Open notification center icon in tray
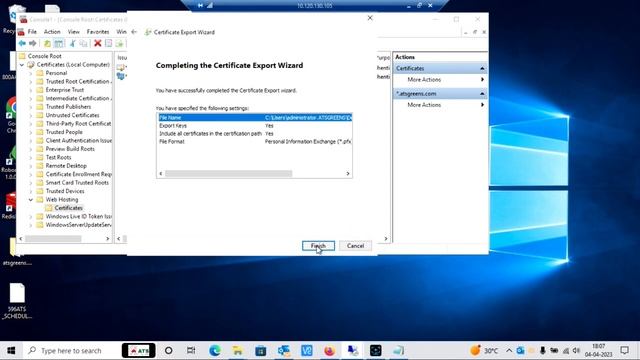This screenshot has height=360, width=640. click(624, 351)
